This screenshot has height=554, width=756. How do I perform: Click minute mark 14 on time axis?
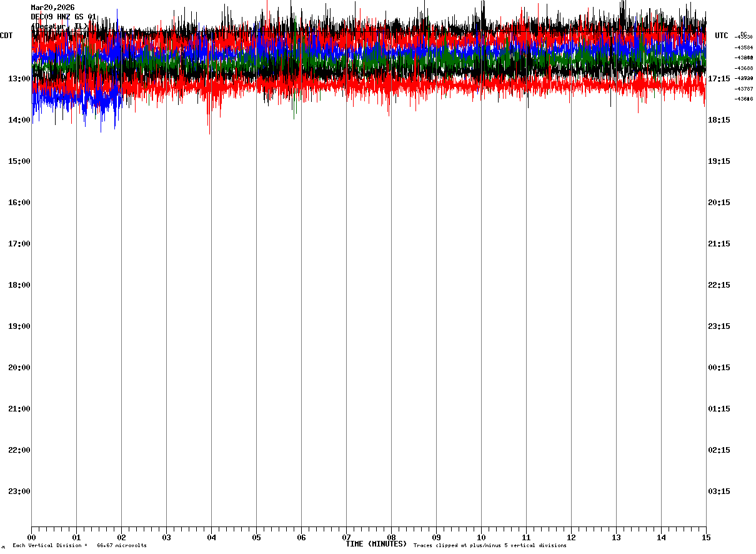click(x=661, y=538)
